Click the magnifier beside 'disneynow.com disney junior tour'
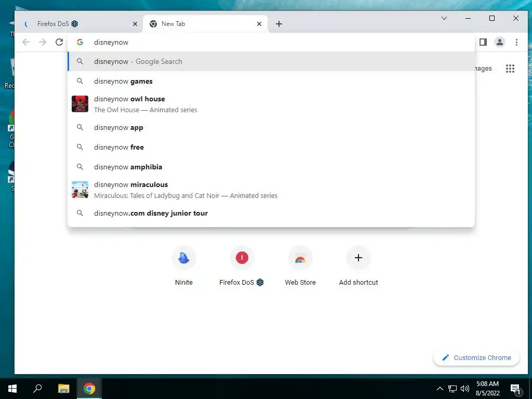This screenshot has width=532, height=399. [79, 213]
